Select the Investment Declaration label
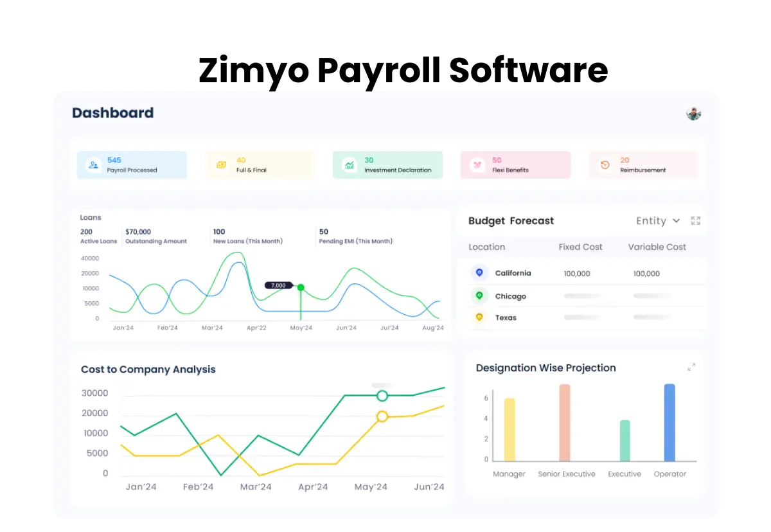This screenshot has height=532, width=771. 398,170
